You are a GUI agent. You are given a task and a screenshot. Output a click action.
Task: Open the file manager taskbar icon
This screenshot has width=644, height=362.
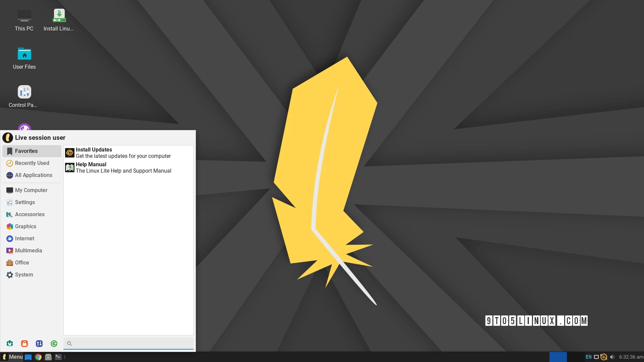point(48,357)
